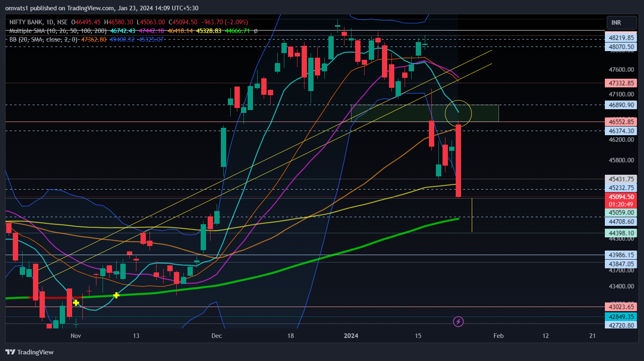Click the magenta SMA value 47442.18
The height and width of the screenshot is (361, 644).
(x=152, y=31)
